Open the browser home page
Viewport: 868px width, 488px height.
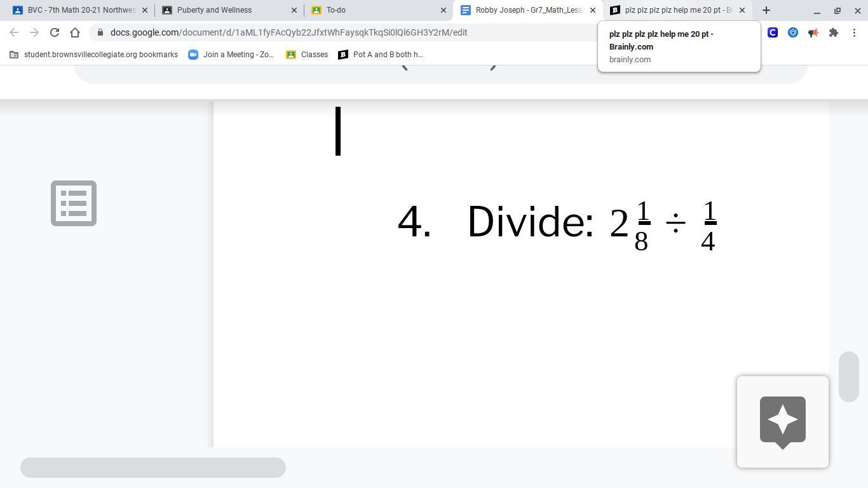coord(75,32)
